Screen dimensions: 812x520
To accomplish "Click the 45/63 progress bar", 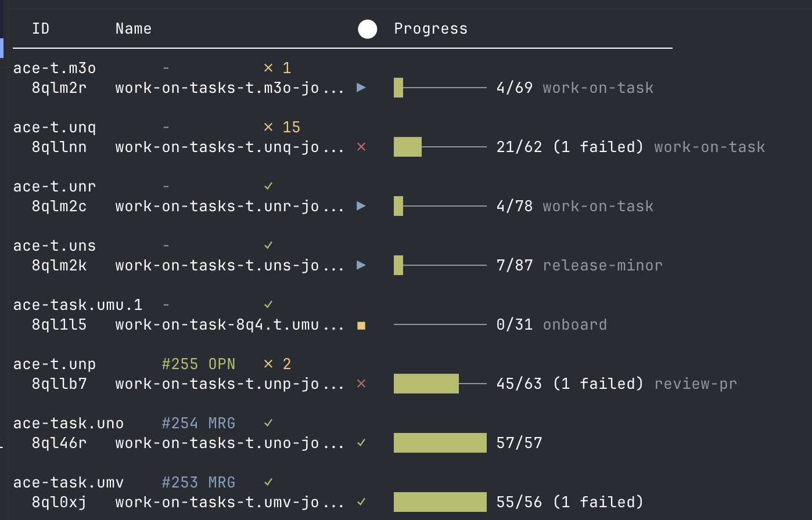I will 440,384.
